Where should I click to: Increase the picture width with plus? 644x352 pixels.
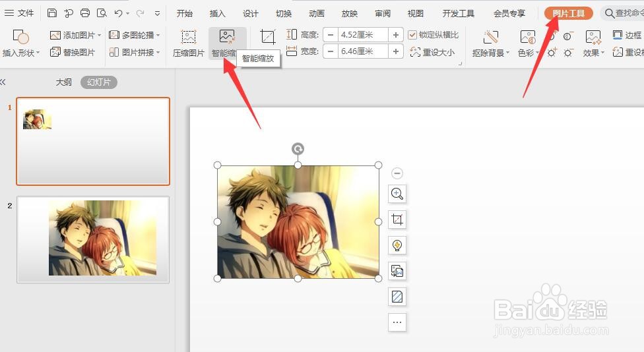coord(395,51)
